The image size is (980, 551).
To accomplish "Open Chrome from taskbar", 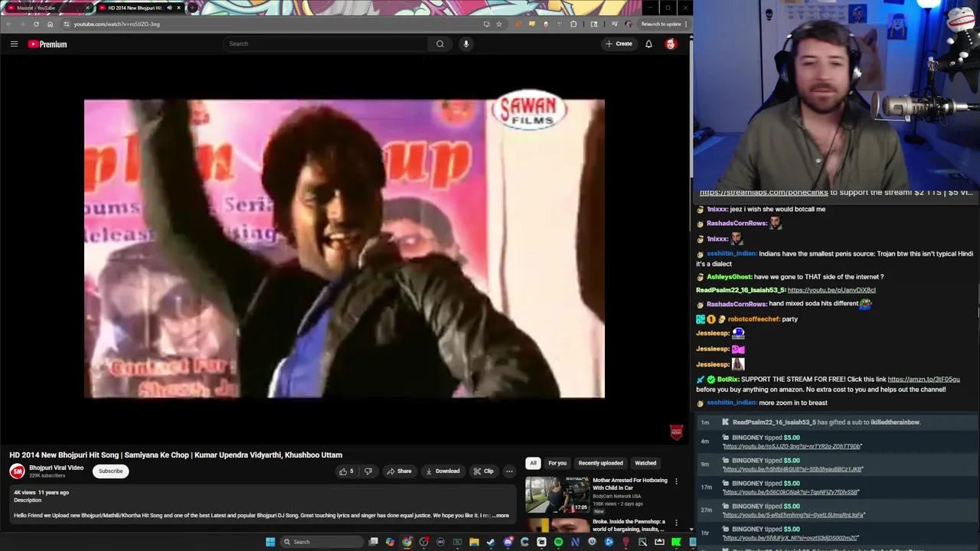I will tap(407, 542).
